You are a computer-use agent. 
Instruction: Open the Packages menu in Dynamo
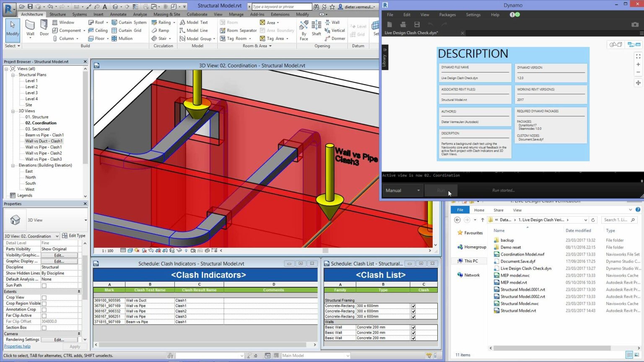pyautogui.click(x=447, y=14)
